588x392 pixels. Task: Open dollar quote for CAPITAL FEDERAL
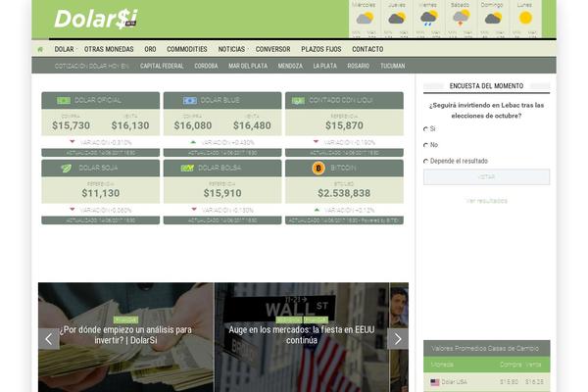162,66
